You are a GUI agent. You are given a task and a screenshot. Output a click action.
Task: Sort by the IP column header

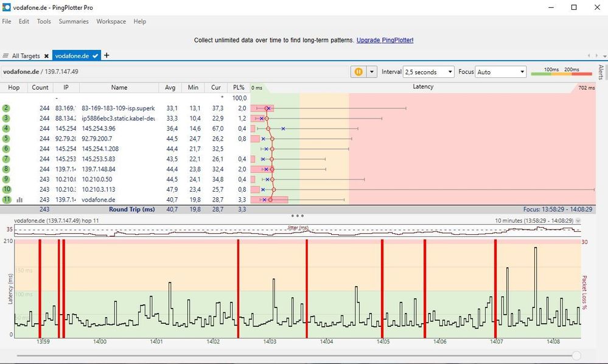click(x=66, y=87)
